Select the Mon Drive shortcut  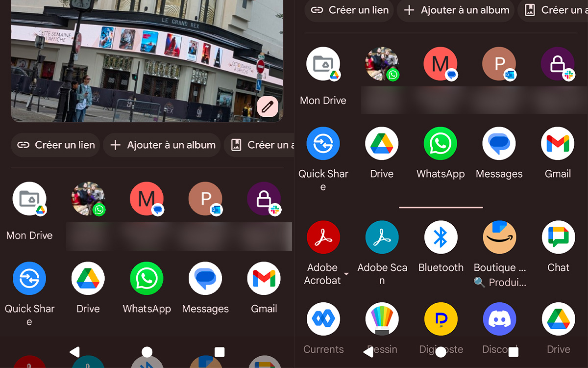[x=323, y=64]
